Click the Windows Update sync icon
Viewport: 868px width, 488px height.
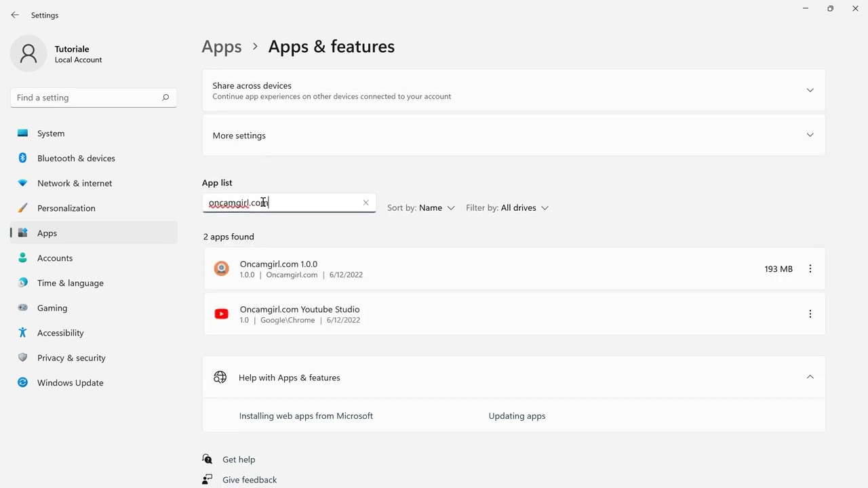coord(23,382)
